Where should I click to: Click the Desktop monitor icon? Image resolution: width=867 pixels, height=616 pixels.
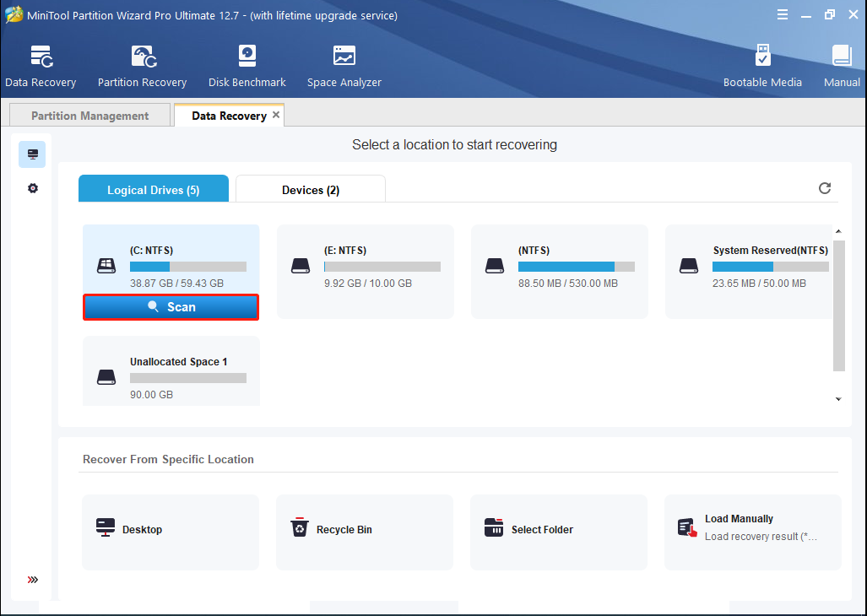(x=105, y=527)
